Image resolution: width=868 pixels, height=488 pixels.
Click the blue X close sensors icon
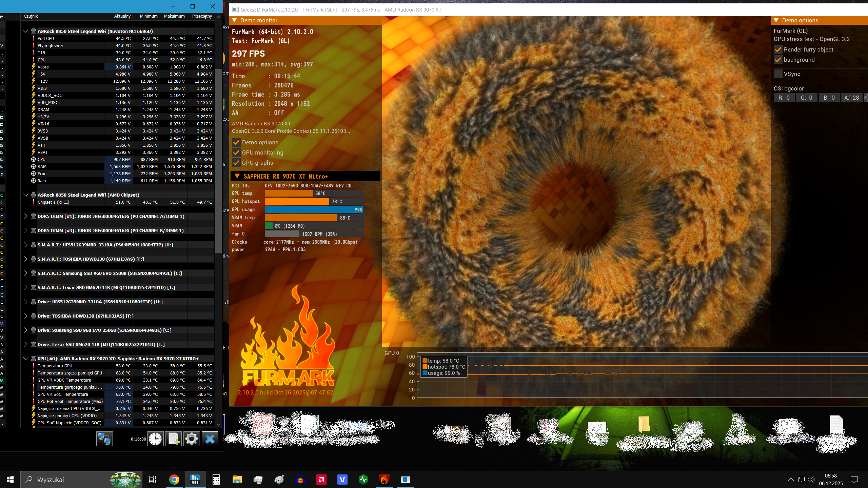pyautogui.click(x=210, y=439)
